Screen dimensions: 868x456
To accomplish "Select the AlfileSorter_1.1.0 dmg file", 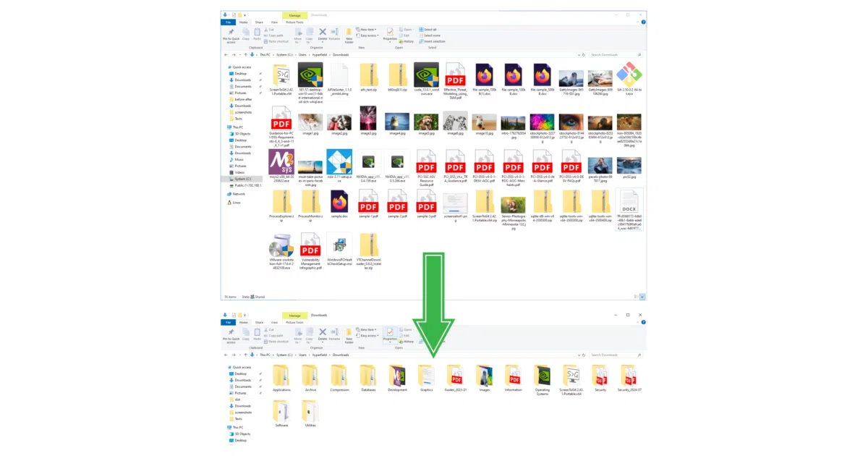I will click(x=339, y=79).
